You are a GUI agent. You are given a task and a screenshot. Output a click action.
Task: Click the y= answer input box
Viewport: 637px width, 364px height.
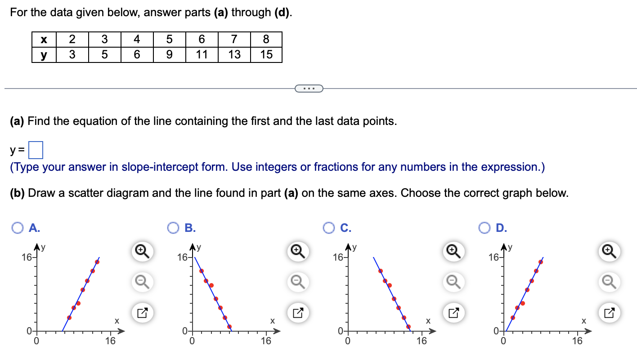36,149
